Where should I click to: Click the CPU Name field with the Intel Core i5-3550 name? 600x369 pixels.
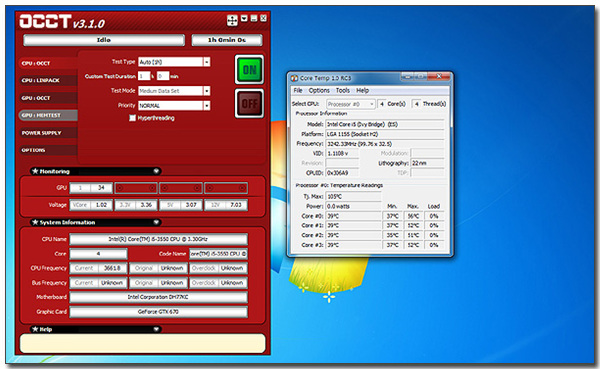pyautogui.click(x=158, y=239)
